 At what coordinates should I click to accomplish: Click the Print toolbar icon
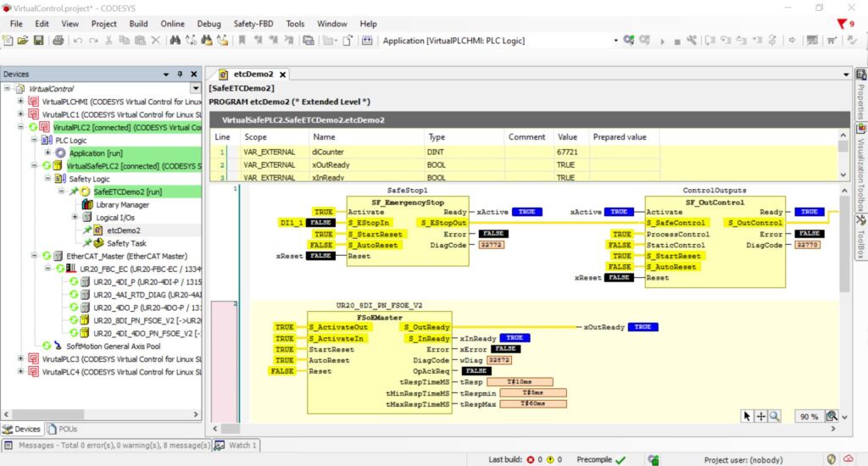58,40
